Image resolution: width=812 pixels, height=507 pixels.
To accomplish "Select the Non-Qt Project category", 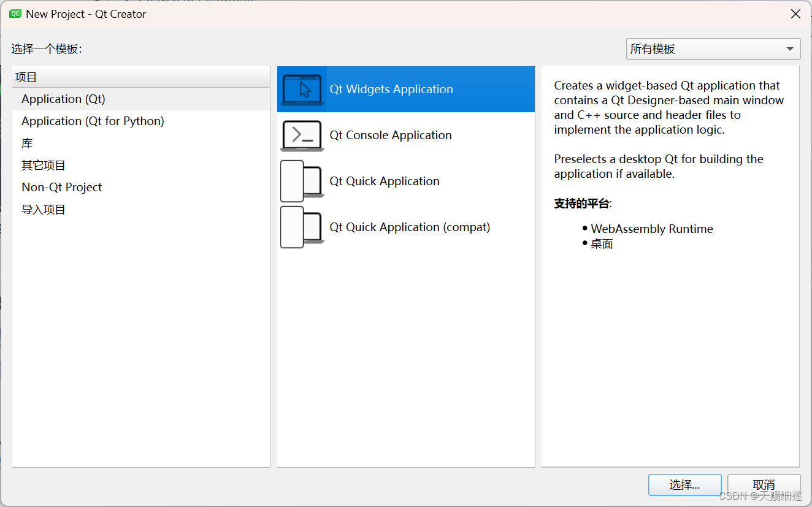I will [x=141, y=188].
